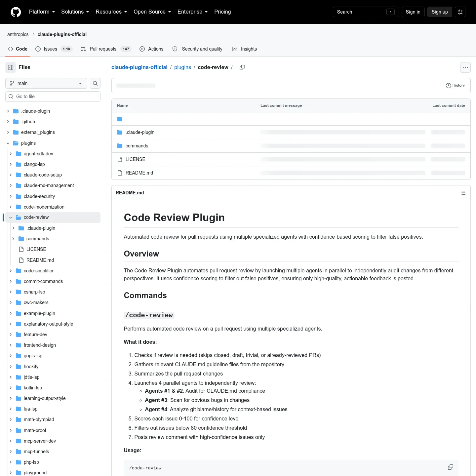Open the more options ellipsis menu
476x476 pixels.
click(465, 67)
